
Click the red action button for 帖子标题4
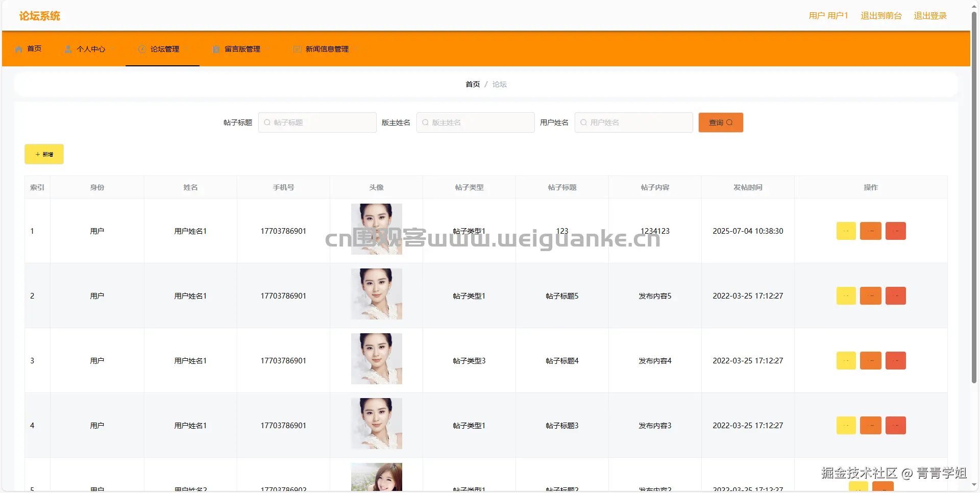tap(896, 361)
